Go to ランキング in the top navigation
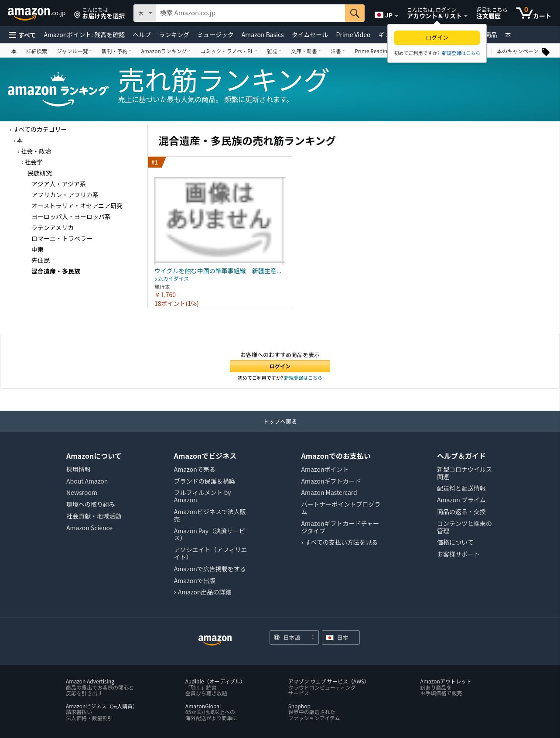The image size is (560, 738). click(x=174, y=35)
